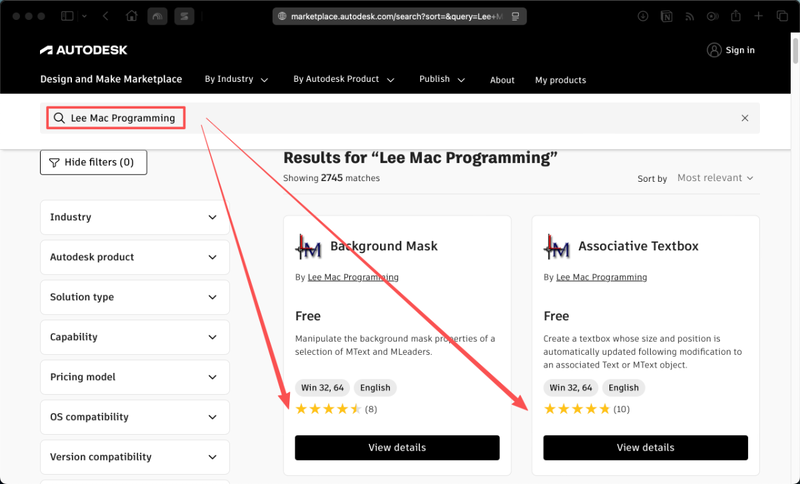Click the Background Mask app logo
800x484 pixels.
coord(308,247)
